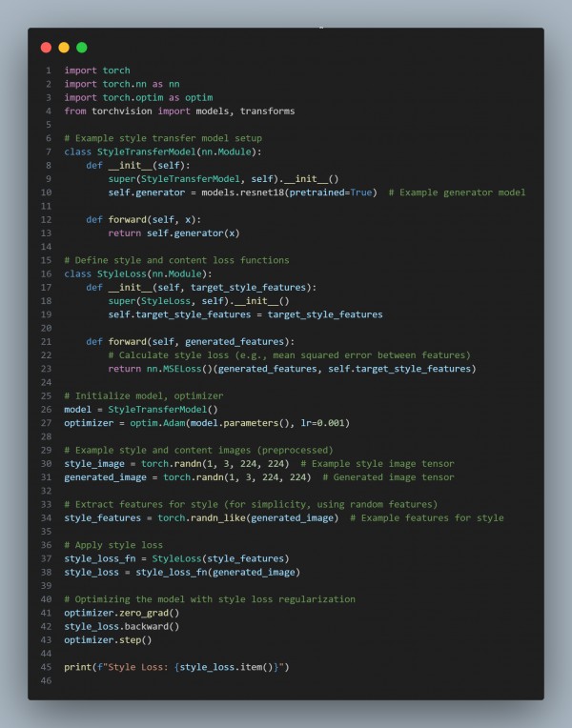Click "optimizer.step()" line
This screenshot has height=728, width=572.
click(108, 639)
